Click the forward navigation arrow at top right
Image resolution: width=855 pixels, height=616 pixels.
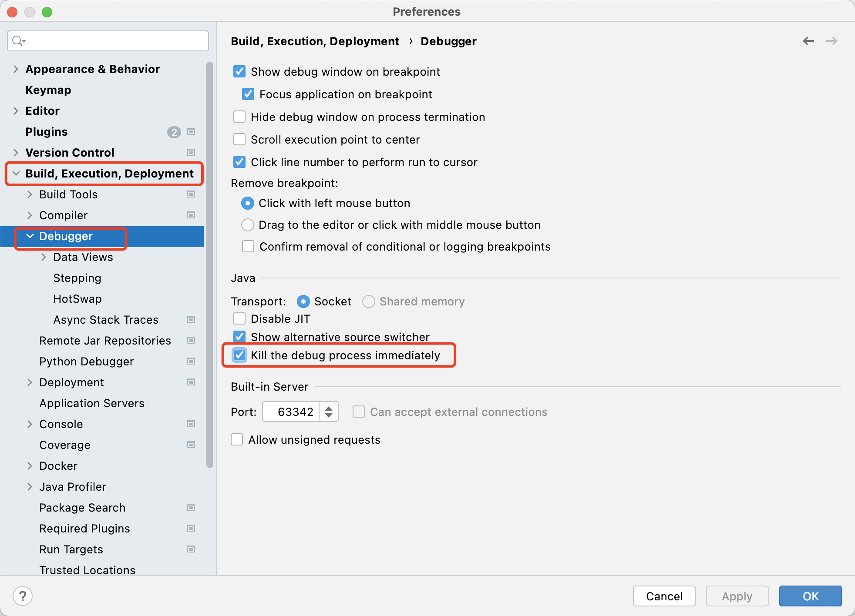coord(832,41)
